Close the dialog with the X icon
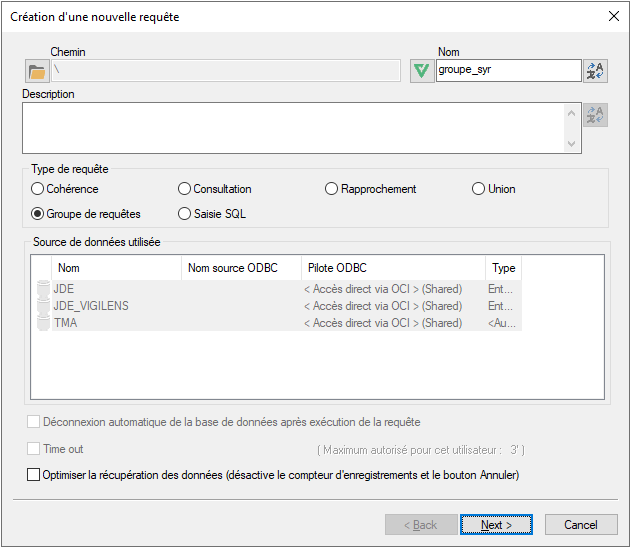Viewport: 631px width, 548px height. tap(614, 16)
